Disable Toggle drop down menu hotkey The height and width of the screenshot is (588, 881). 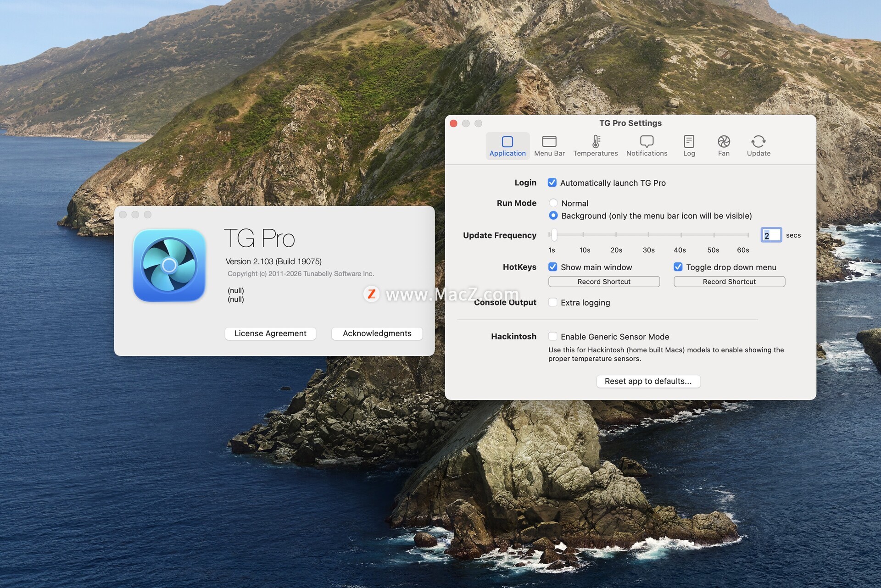point(678,267)
